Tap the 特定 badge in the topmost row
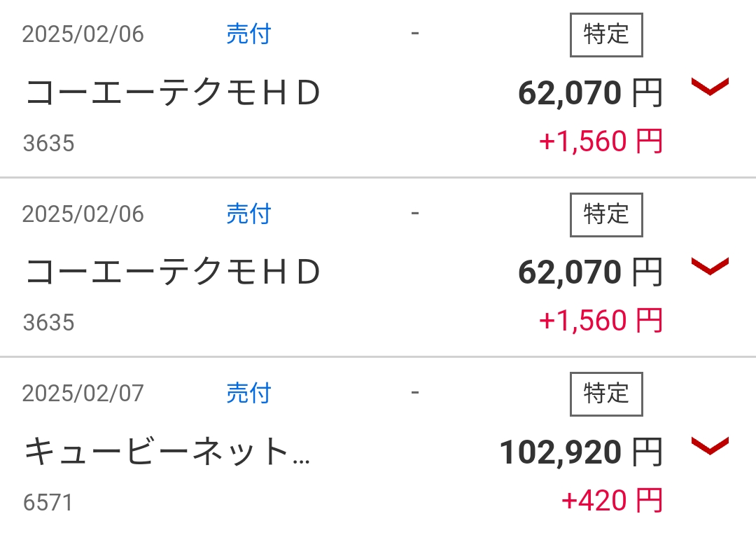The image size is (756, 535). 606,35
